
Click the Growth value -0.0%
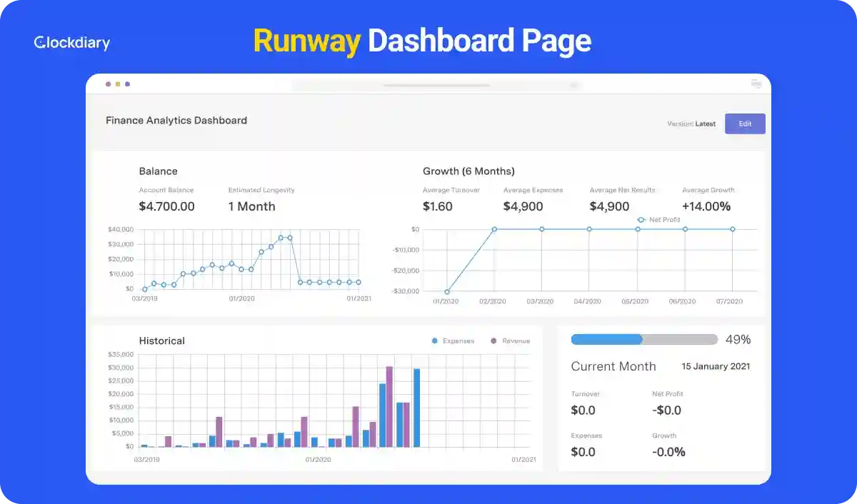[668, 452]
